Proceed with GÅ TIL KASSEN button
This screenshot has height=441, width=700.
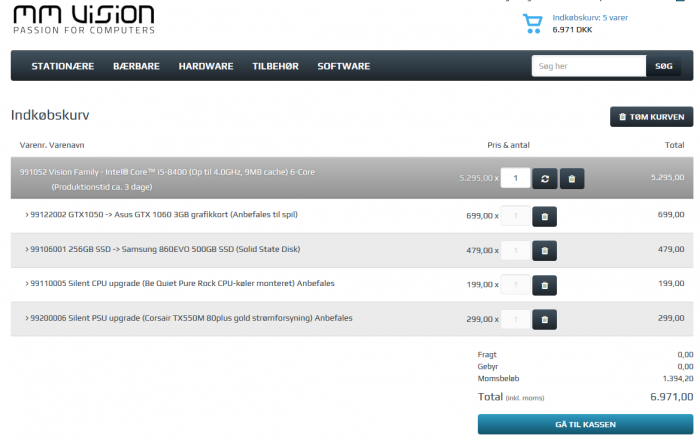tap(585, 424)
